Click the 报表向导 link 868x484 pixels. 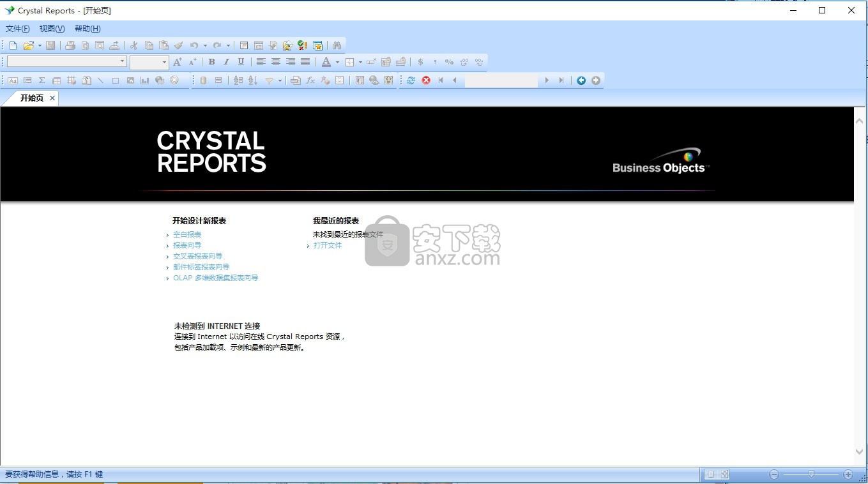click(187, 246)
